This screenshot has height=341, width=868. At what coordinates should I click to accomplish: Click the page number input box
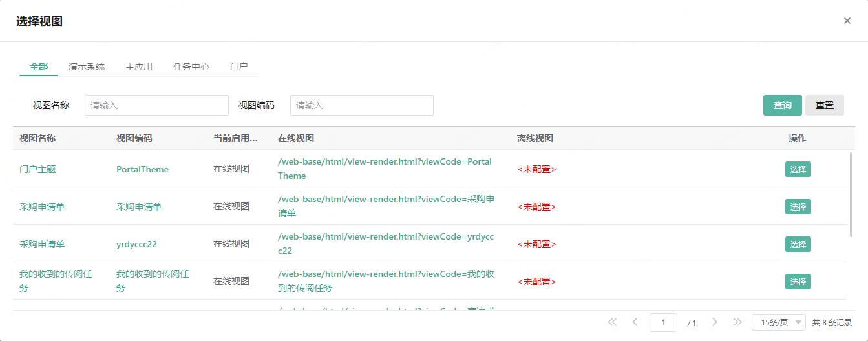[x=663, y=322]
